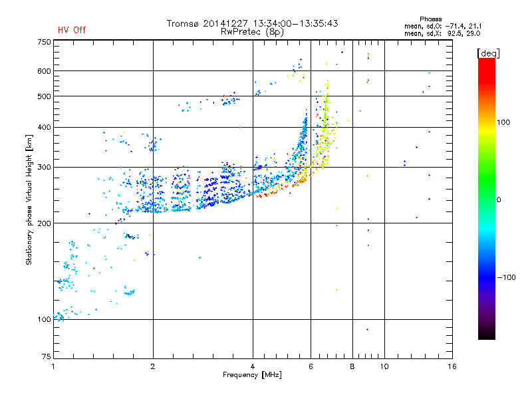Click the '200' height axis tick label

tap(44, 223)
